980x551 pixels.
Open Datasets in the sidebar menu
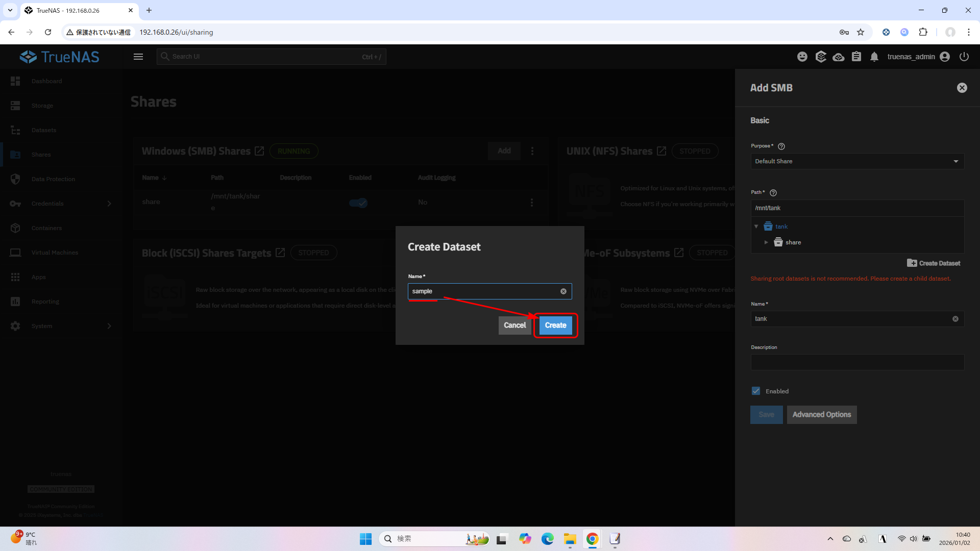43,130
